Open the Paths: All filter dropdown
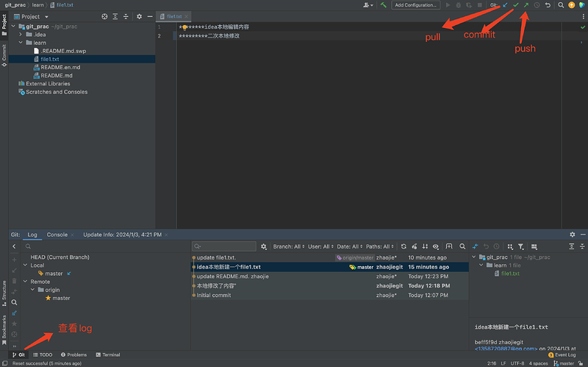The height and width of the screenshot is (367, 588). point(380,246)
